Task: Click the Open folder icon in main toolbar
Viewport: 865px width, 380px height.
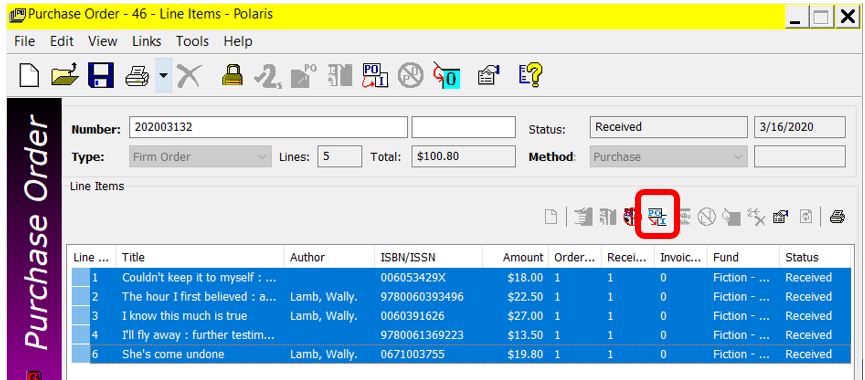Action: [x=65, y=75]
